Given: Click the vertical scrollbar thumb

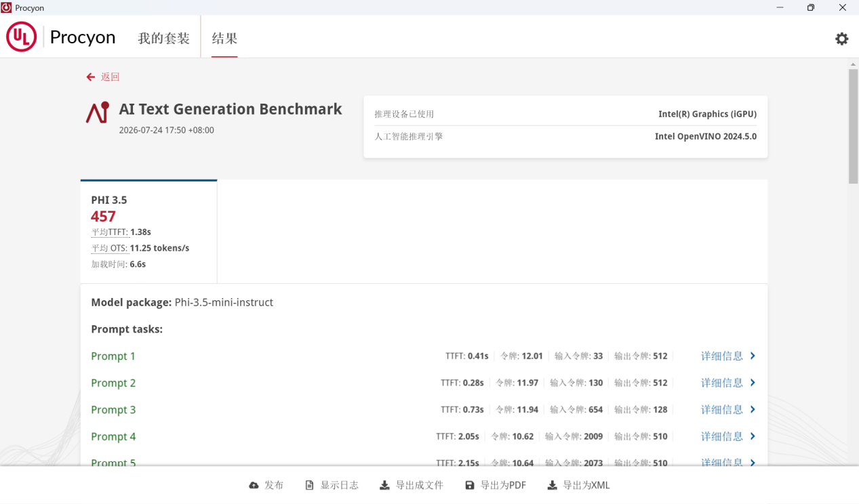Looking at the screenshot, I should click(854, 126).
